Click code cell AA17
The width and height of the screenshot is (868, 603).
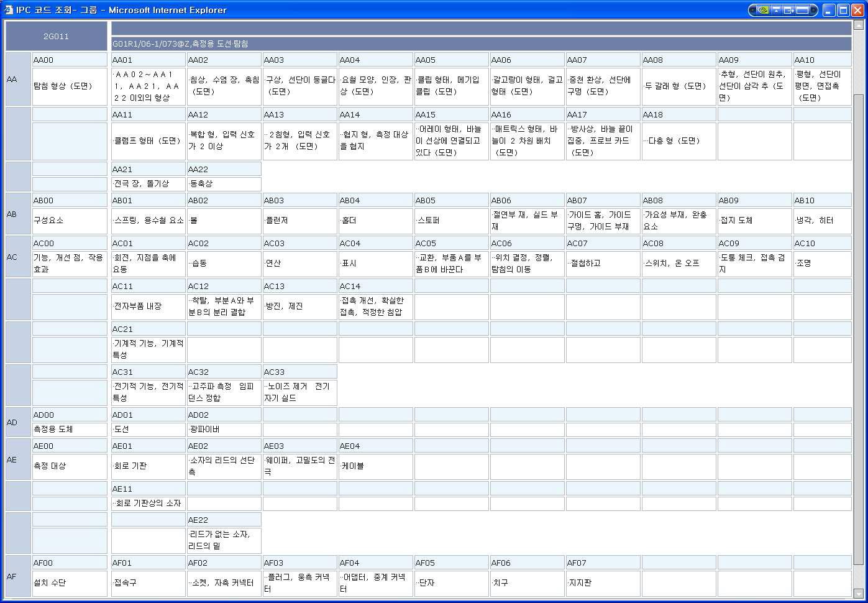coord(603,114)
